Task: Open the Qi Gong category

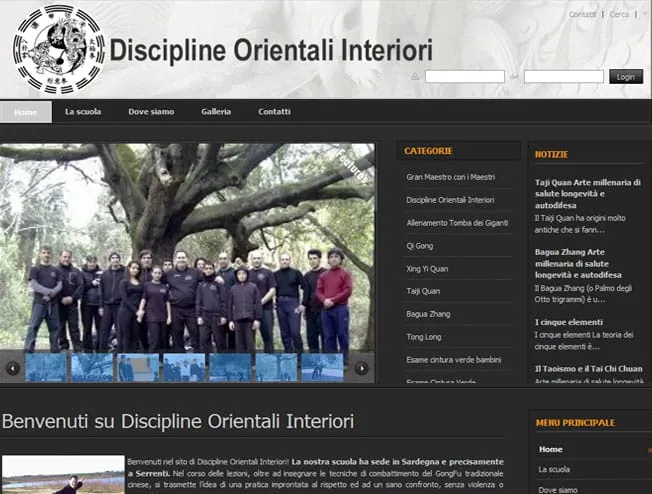Action: coord(420,246)
